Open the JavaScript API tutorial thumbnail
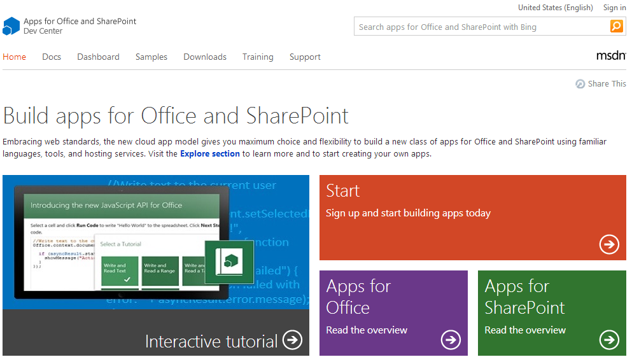The height and width of the screenshot is (364, 632). point(155,242)
